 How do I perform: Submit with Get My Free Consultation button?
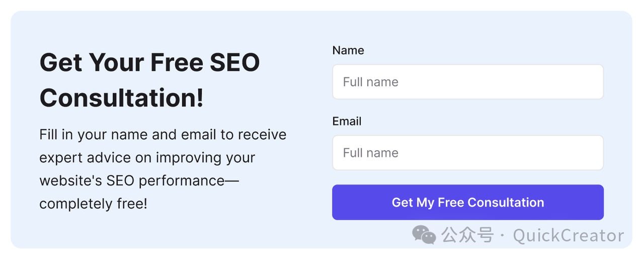468,202
